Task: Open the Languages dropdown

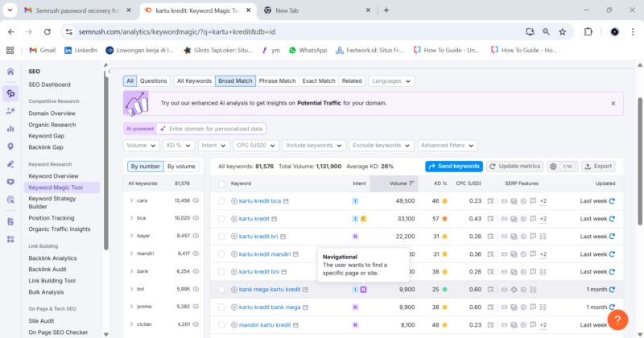Action: tap(391, 81)
